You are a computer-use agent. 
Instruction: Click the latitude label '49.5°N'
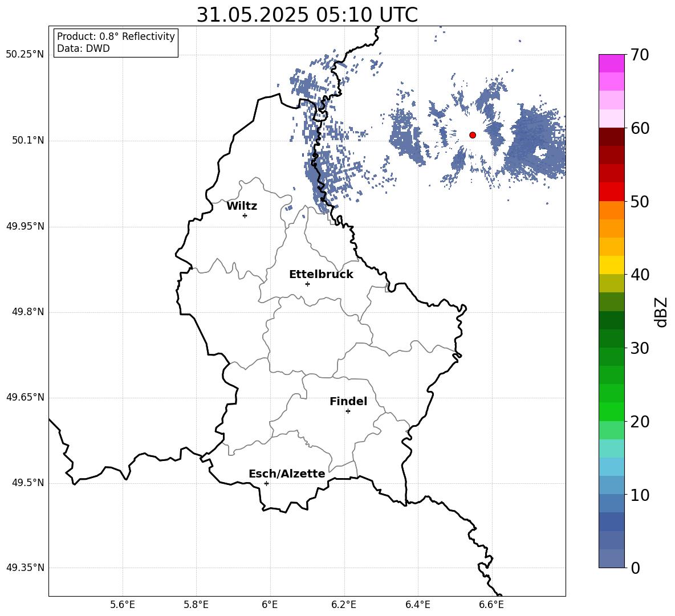(x=27, y=483)
